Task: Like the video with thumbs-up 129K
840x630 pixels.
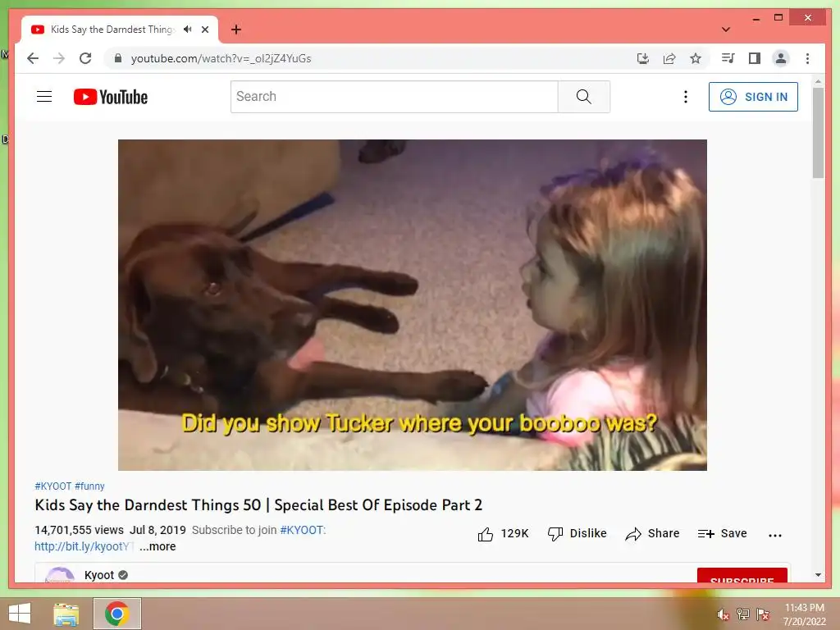Action: 503,533
